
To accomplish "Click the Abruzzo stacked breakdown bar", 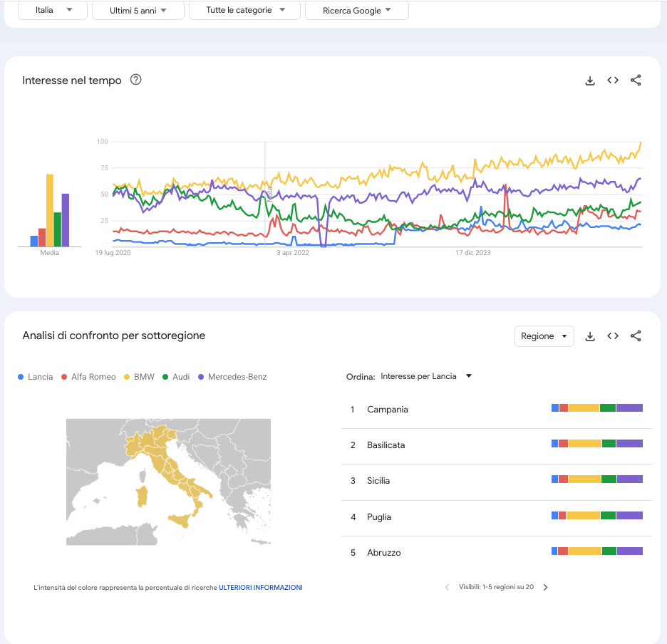I will pos(597,551).
